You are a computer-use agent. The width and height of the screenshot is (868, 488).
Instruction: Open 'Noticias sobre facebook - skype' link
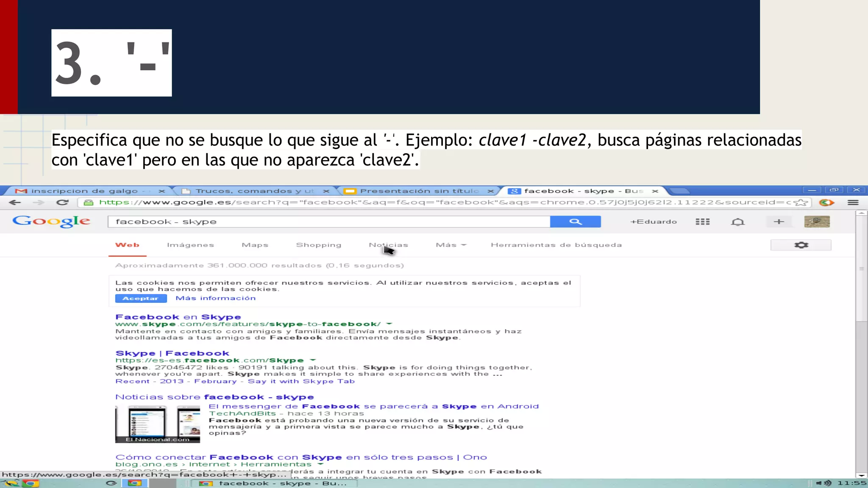[x=214, y=397]
